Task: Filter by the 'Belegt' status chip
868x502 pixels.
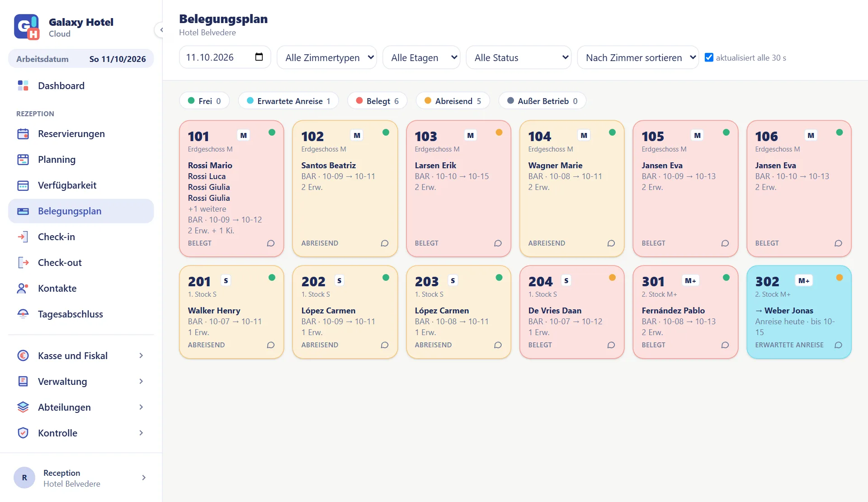Action: point(377,101)
